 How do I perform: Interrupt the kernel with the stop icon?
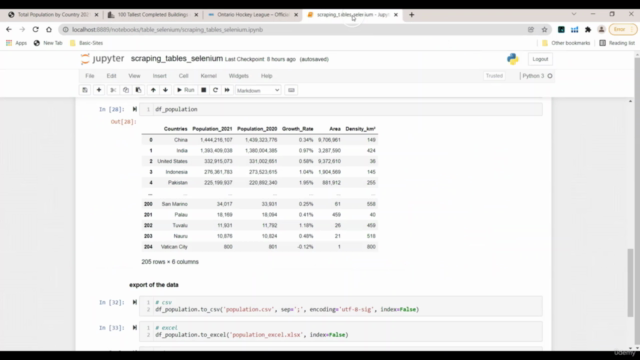coord(203,90)
